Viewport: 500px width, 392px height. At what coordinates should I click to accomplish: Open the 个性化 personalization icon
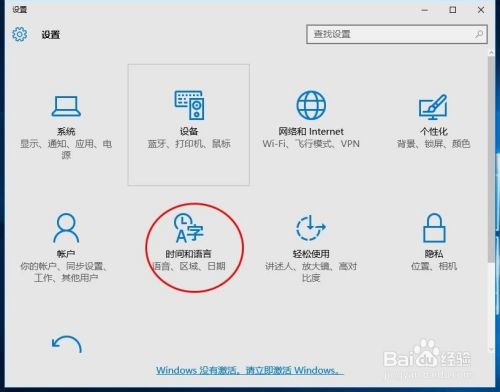coord(433,107)
